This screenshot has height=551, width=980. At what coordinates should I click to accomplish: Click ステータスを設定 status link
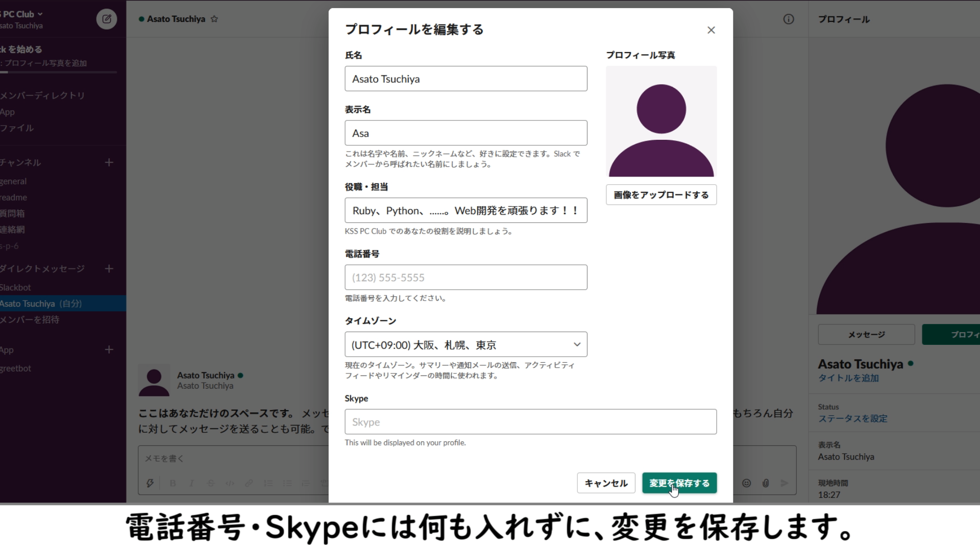[852, 418]
